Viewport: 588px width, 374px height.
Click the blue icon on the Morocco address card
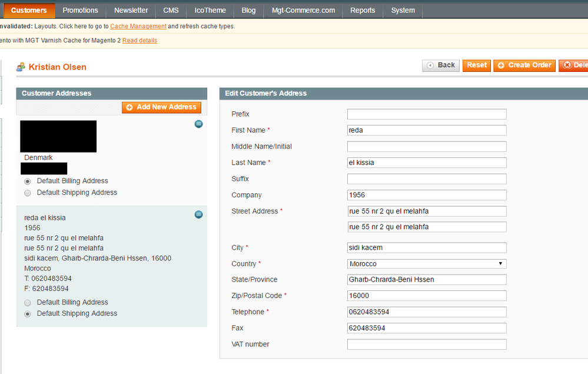click(x=198, y=214)
